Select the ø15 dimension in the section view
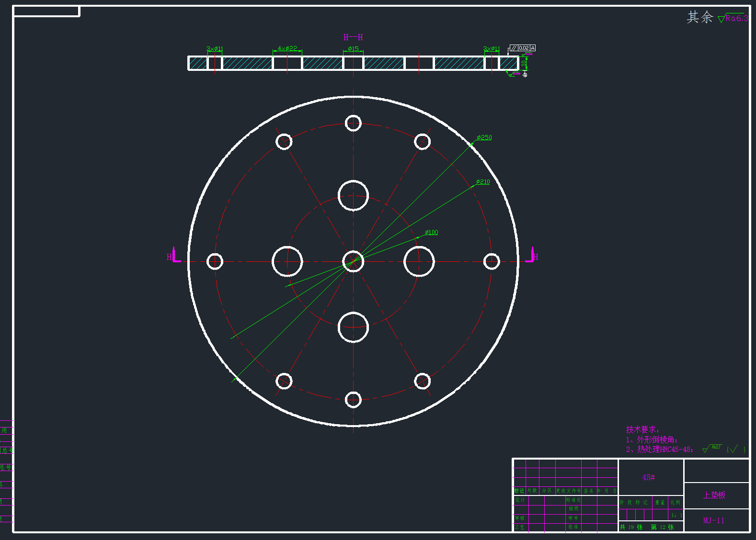This screenshot has width=756, height=540. [x=353, y=48]
